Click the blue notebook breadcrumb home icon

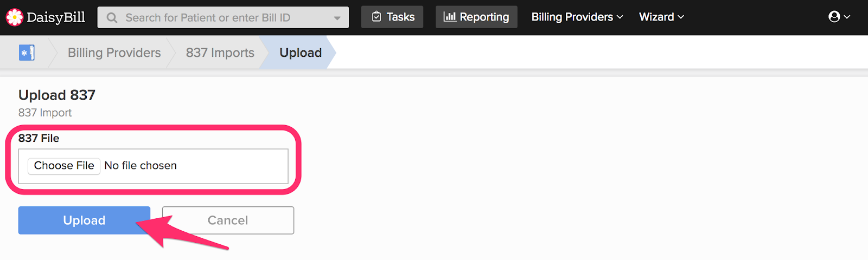27,53
